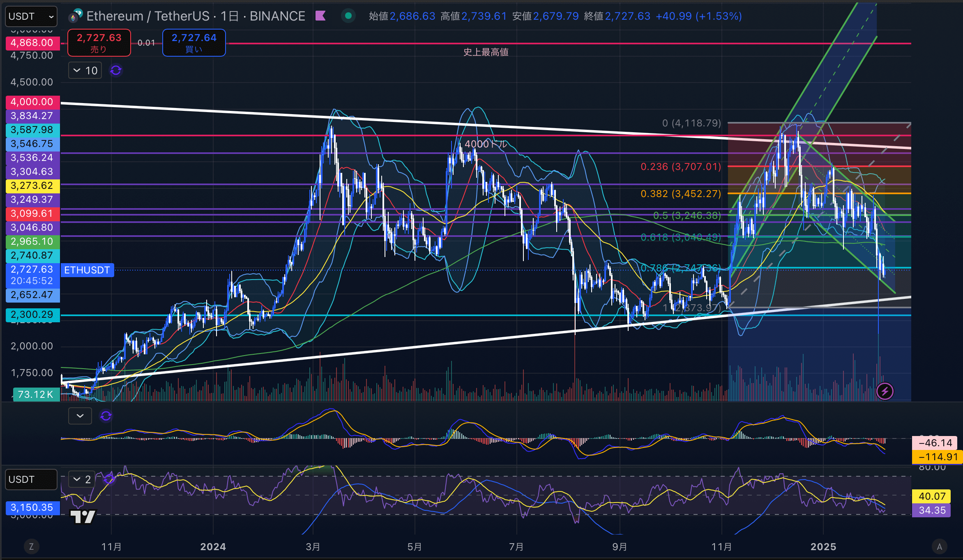
Task: Select the 2,652.47 price label
Action: click(32, 295)
